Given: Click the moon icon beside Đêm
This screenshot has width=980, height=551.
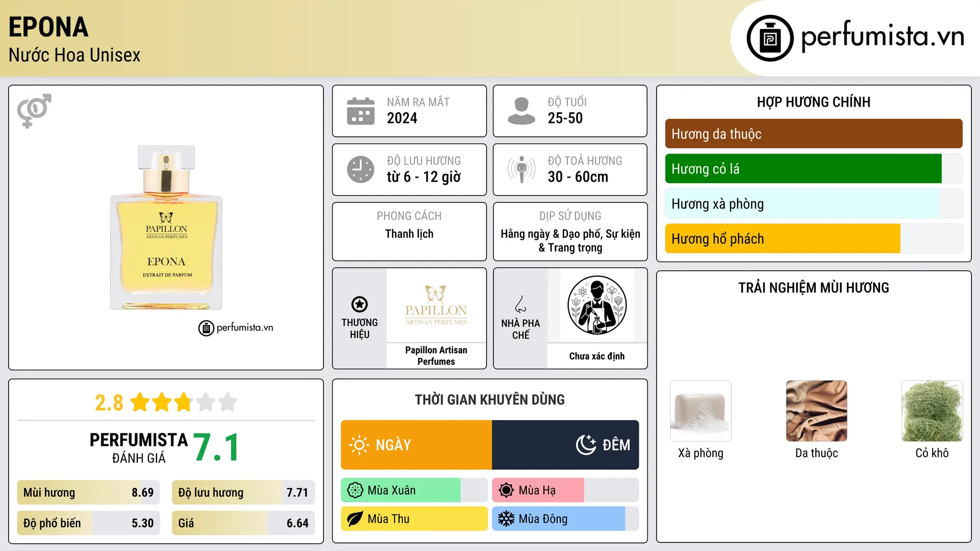Looking at the screenshot, I should click(586, 445).
